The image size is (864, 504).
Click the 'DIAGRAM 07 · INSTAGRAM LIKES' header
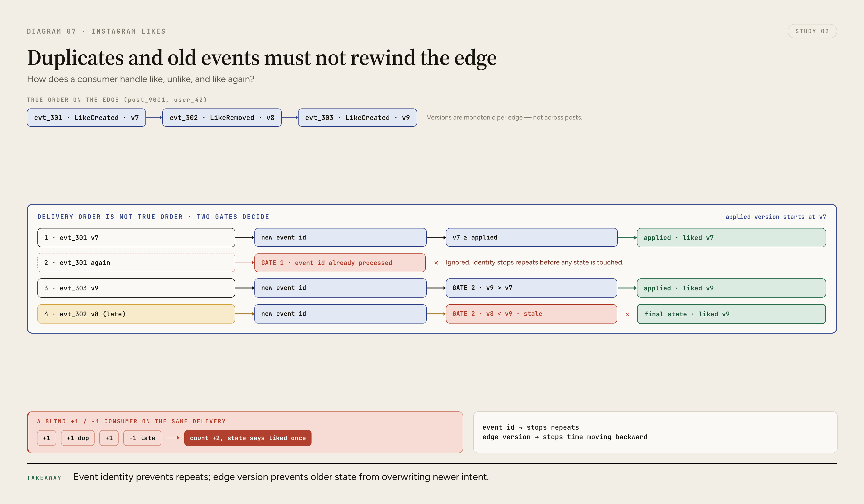(96, 31)
